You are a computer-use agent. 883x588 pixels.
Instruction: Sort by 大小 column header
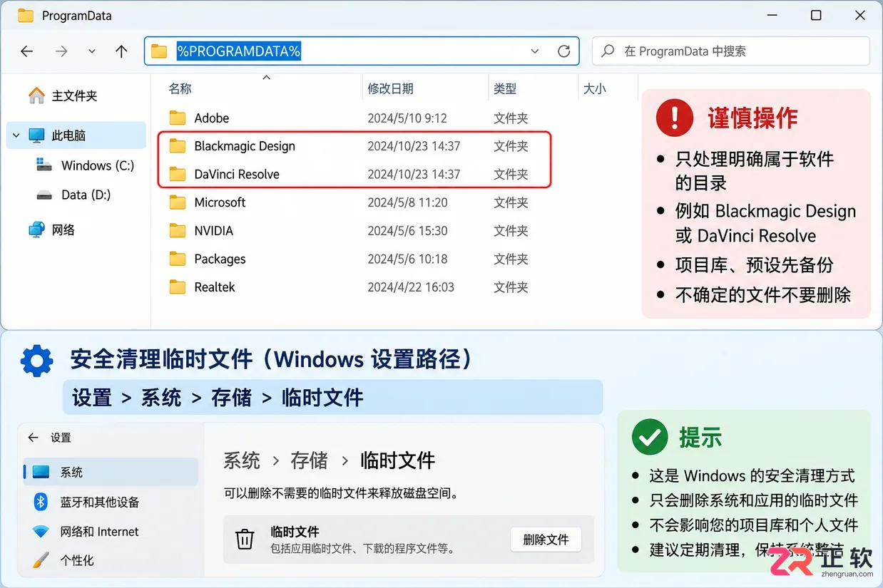pyautogui.click(x=595, y=88)
